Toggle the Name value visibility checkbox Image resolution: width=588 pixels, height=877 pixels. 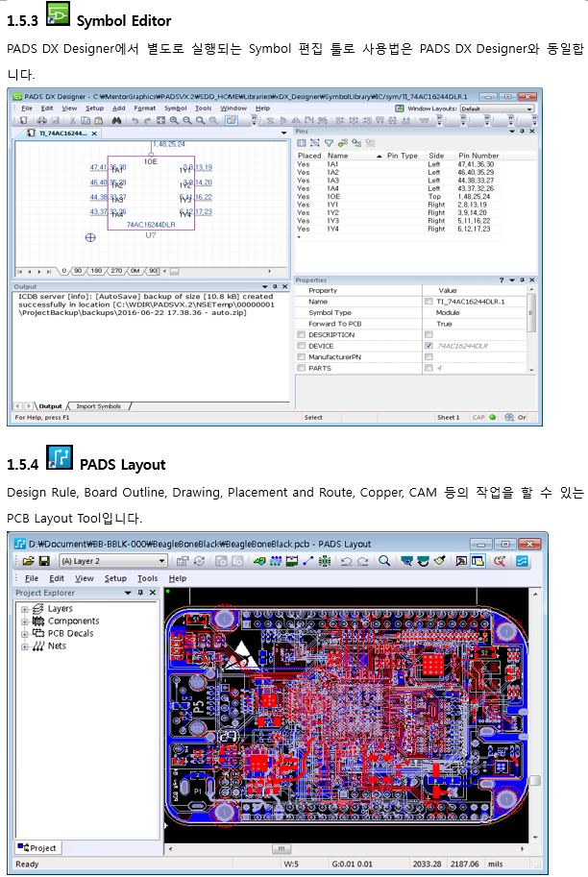pos(429,302)
